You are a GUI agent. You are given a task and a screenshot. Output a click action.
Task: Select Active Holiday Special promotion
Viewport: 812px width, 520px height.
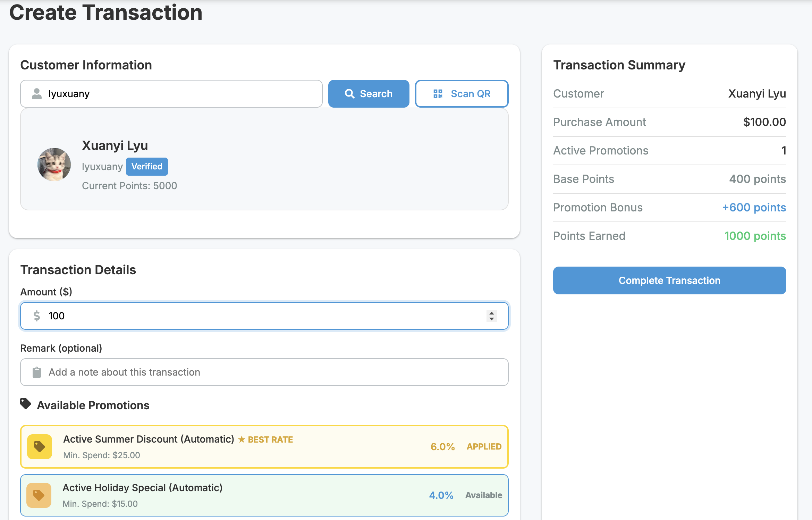tap(264, 495)
